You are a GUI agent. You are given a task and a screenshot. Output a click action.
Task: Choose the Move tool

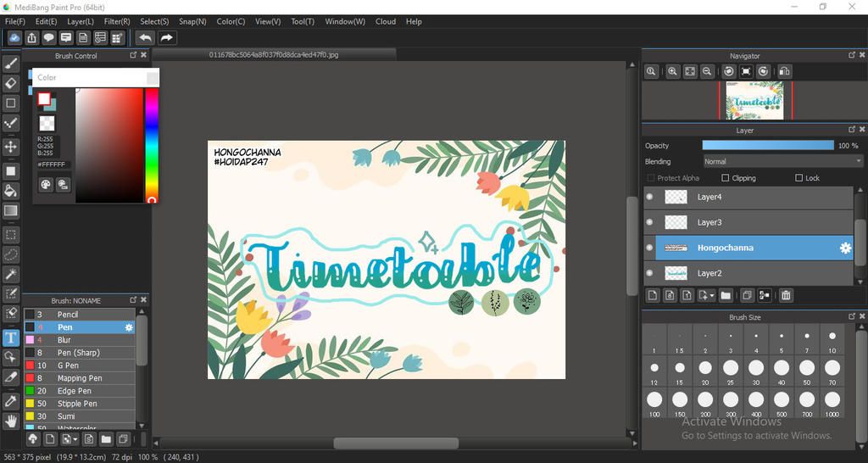click(11, 147)
